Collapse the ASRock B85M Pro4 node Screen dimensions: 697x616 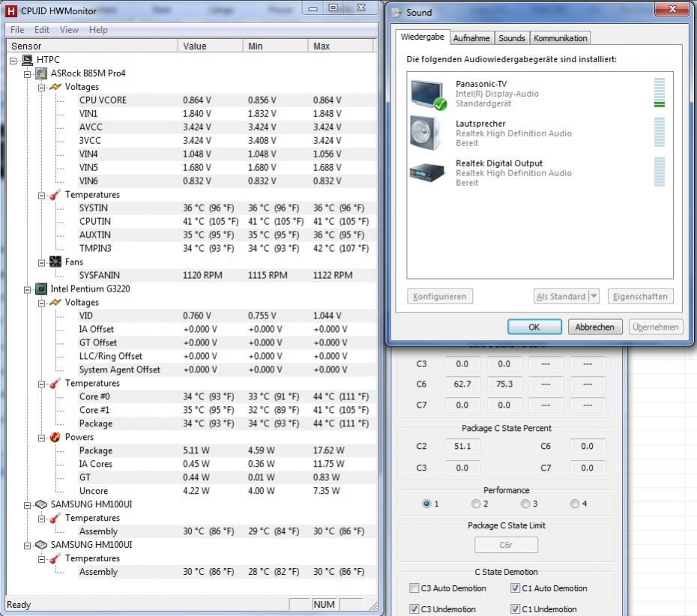point(28,74)
